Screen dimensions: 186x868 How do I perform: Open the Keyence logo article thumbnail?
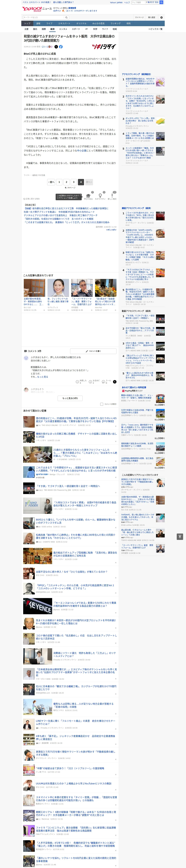(38, 606)
